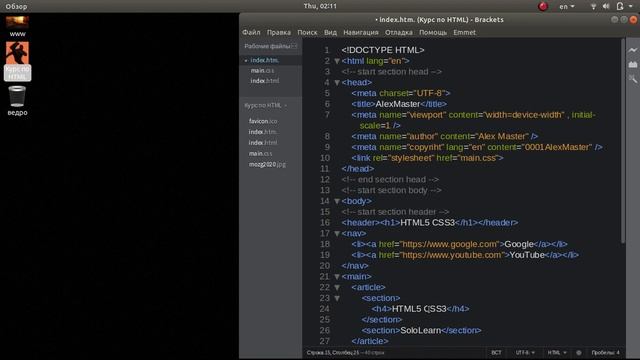Open main.css in project tree
Viewport: 640px width, 360px height.
coord(260,153)
